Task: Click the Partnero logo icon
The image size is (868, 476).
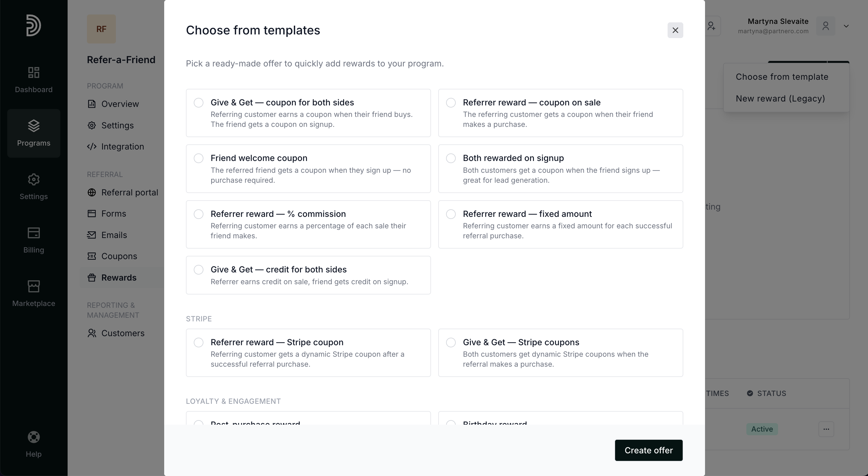Action: 34,25
